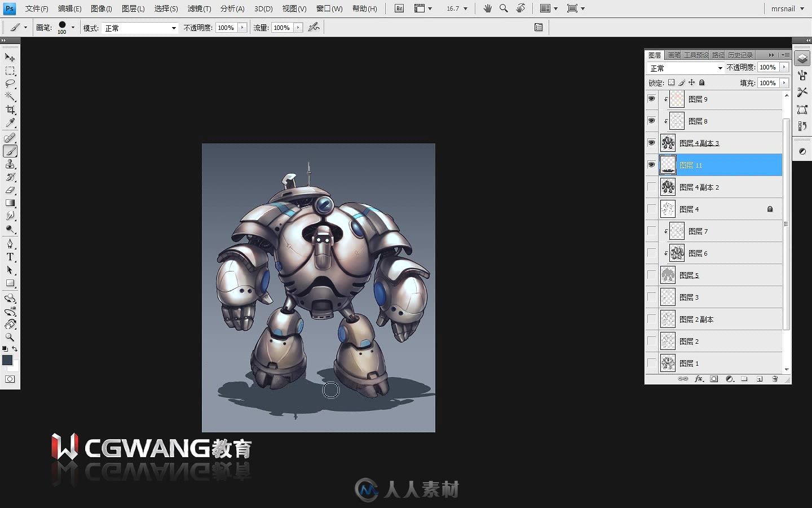
Task: Show the 图层 5 layer
Action: point(651,275)
